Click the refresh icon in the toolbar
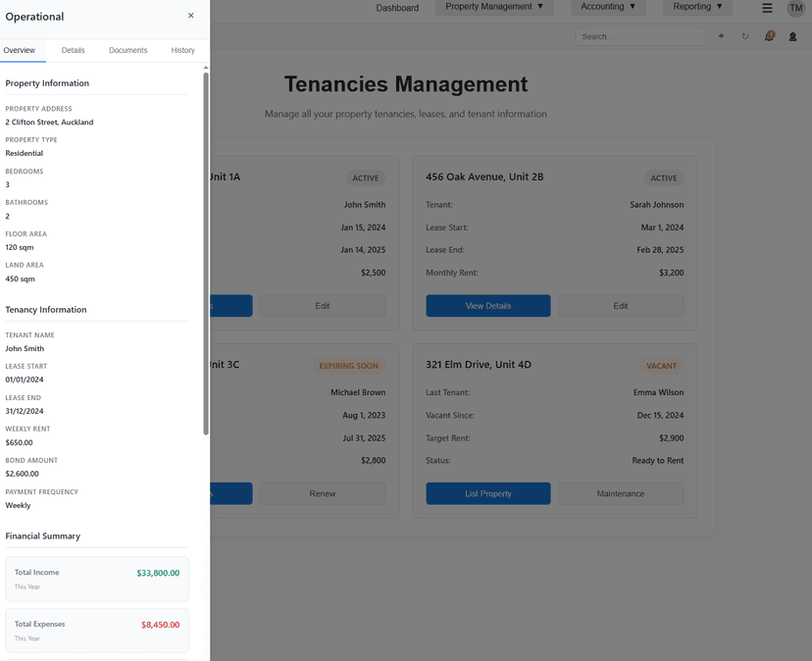This screenshot has height=661, width=812. click(745, 36)
